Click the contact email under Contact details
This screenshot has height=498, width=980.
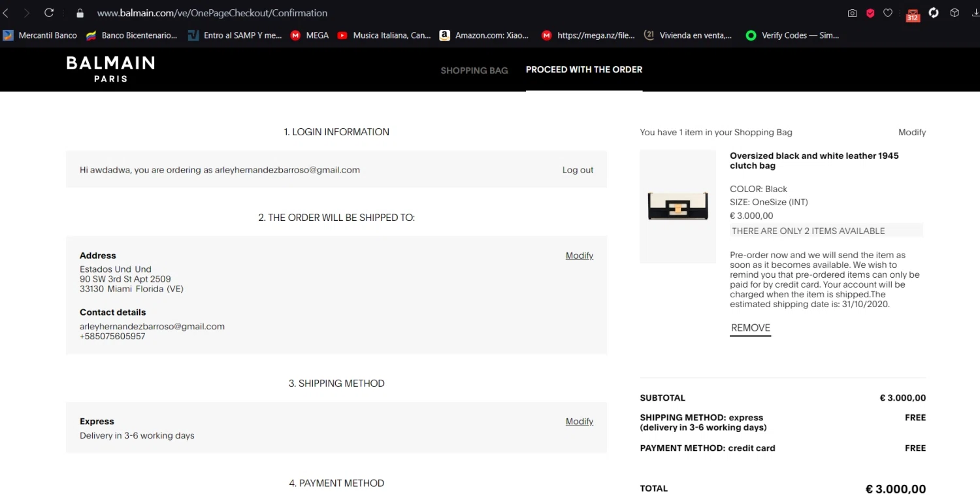(152, 327)
